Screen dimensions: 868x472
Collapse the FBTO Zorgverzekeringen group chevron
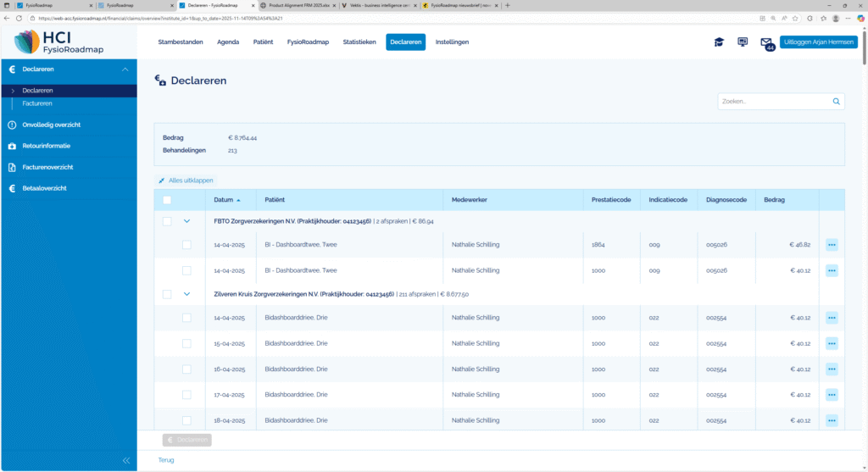click(x=186, y=221)
